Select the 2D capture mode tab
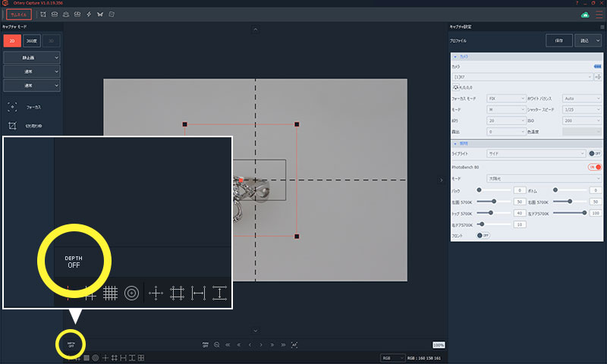Viewport: 607px width, 364px height. (12, 41)
